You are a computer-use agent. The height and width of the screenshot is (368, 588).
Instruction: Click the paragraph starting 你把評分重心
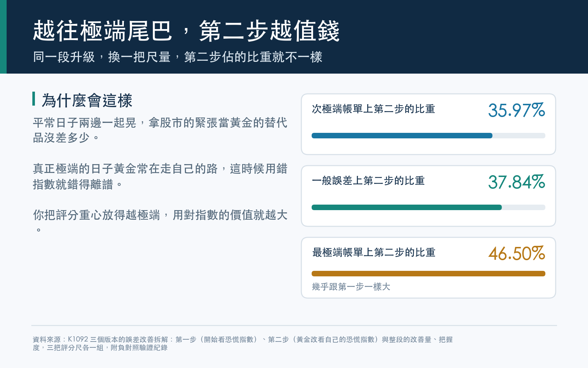click(160, 221)
